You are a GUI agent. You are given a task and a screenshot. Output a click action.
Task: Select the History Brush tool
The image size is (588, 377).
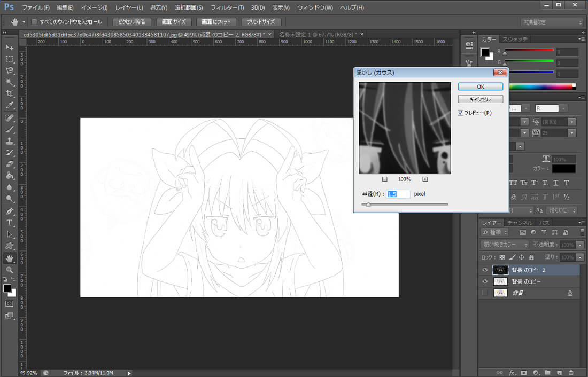point(10,153)
